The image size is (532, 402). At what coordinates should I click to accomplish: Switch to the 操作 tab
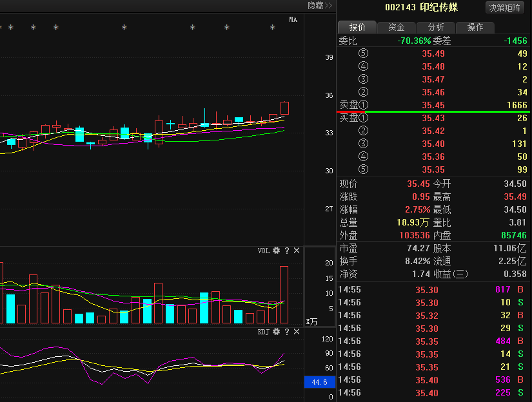475,27
